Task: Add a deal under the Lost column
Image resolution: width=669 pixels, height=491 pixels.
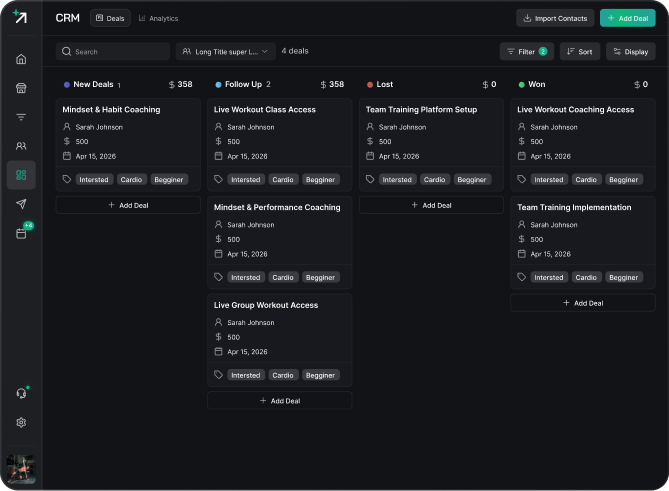Action: pos(431,205)
